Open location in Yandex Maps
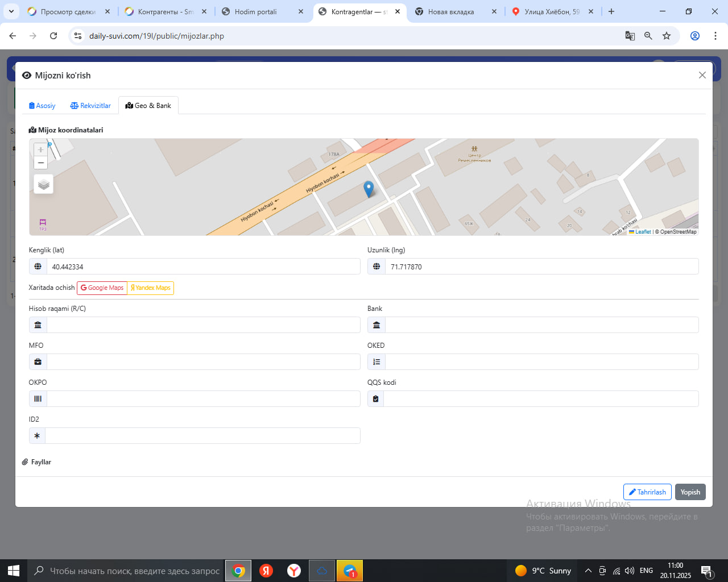728x582 pixels. pyautogui.click(x=151, y=288)
